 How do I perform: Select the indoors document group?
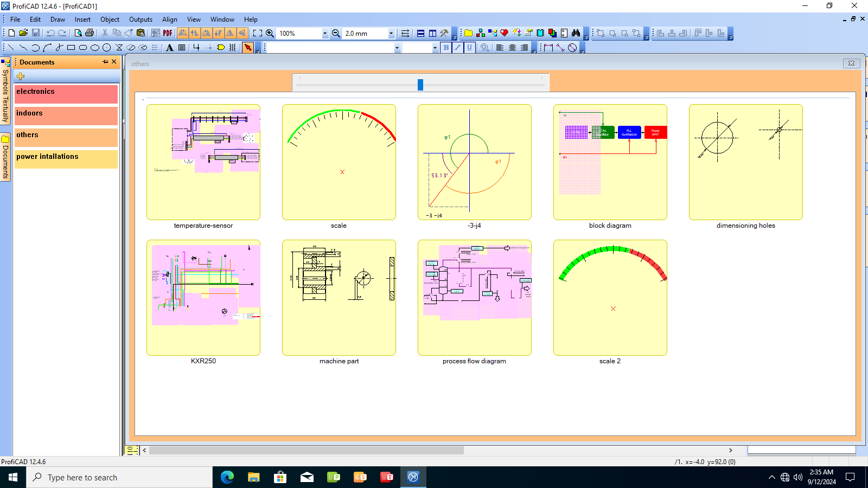[x=66, y=115]
